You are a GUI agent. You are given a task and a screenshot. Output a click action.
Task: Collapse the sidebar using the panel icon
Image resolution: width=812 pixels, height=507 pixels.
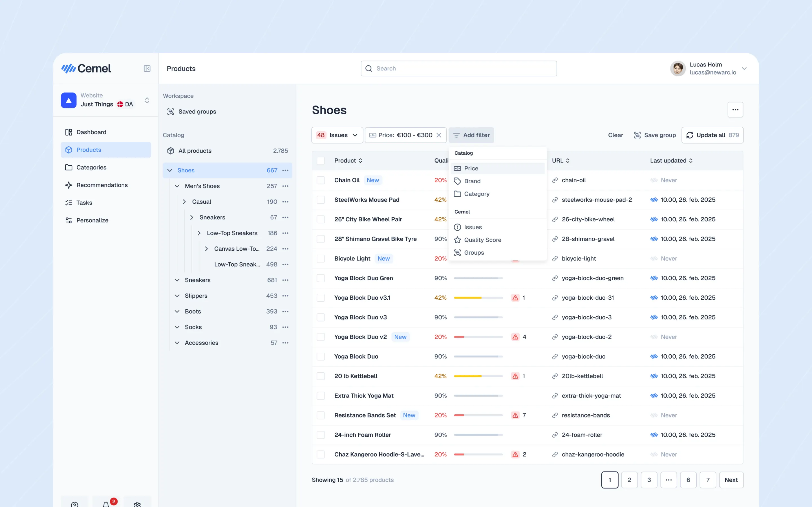(147, 68)
